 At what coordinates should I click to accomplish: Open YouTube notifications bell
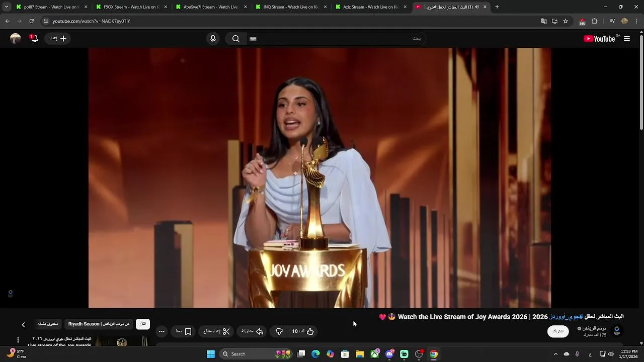pos(34,38)
